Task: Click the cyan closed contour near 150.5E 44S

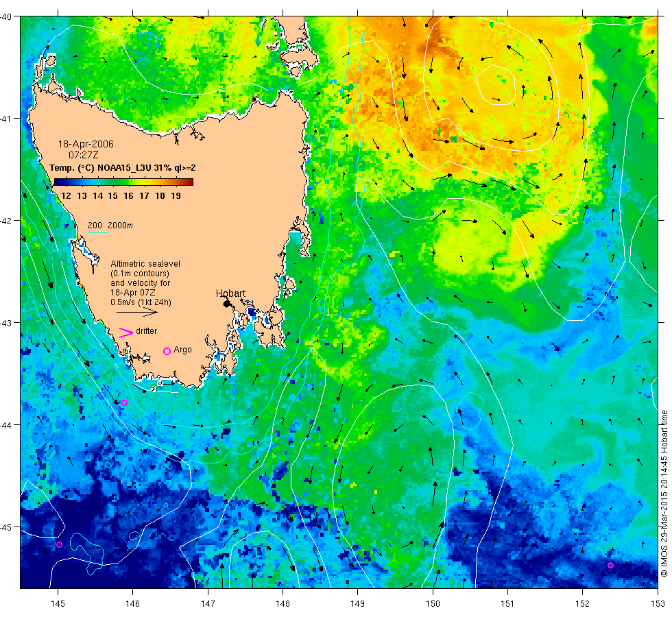Action: coord(470,411)
